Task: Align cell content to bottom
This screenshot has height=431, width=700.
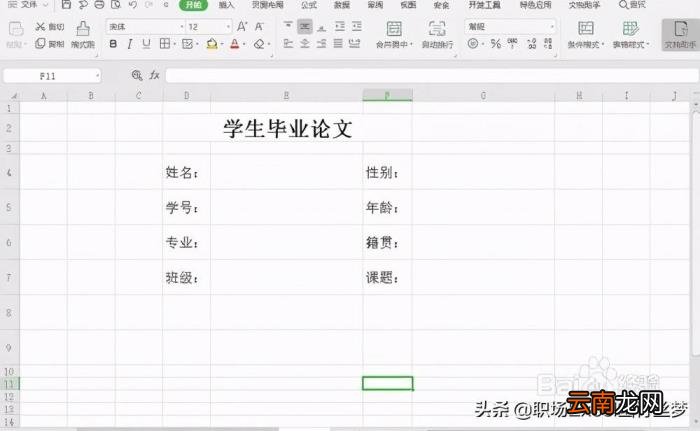Action: 321,26
